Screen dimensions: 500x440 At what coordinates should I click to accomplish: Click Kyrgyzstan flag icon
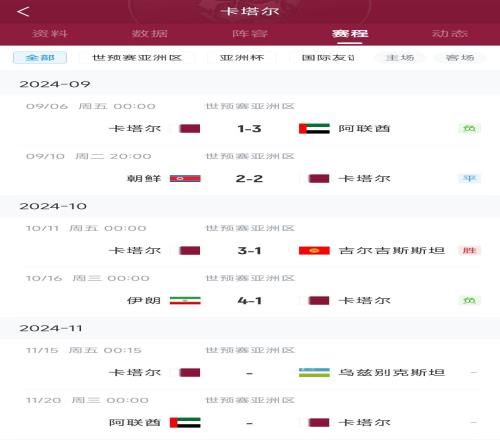(x=314, y=250)
